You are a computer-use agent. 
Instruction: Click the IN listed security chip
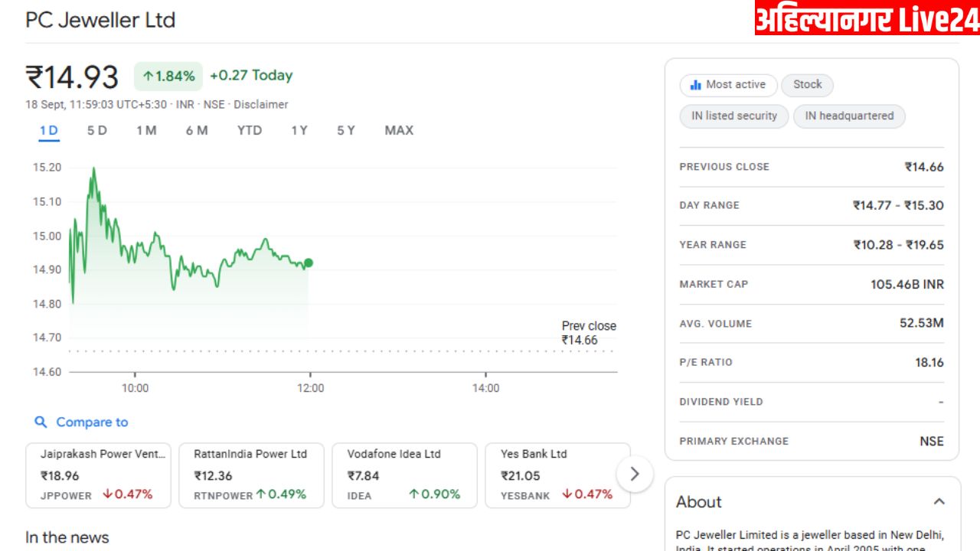tap(733, 116)
